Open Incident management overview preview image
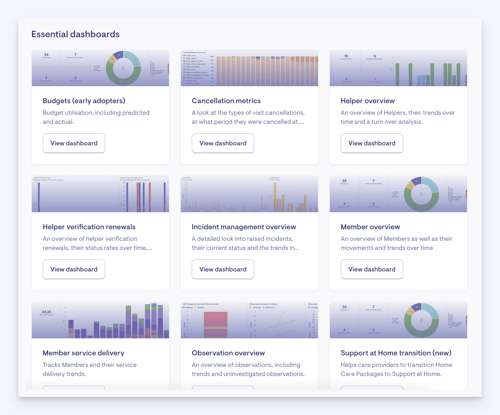The height and width of the screenshot is (415, 500). tap(249, 194)
